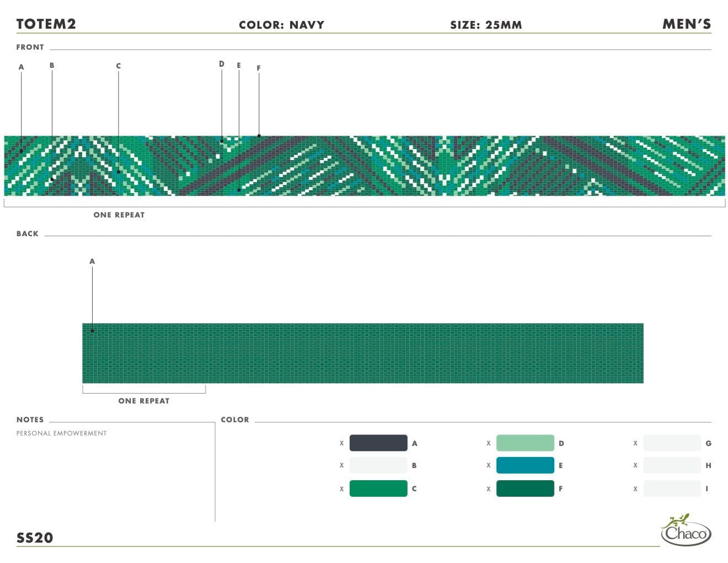Click ONE REPEAT label under back pattern
The image size is (728, 563).
(144, 401)
